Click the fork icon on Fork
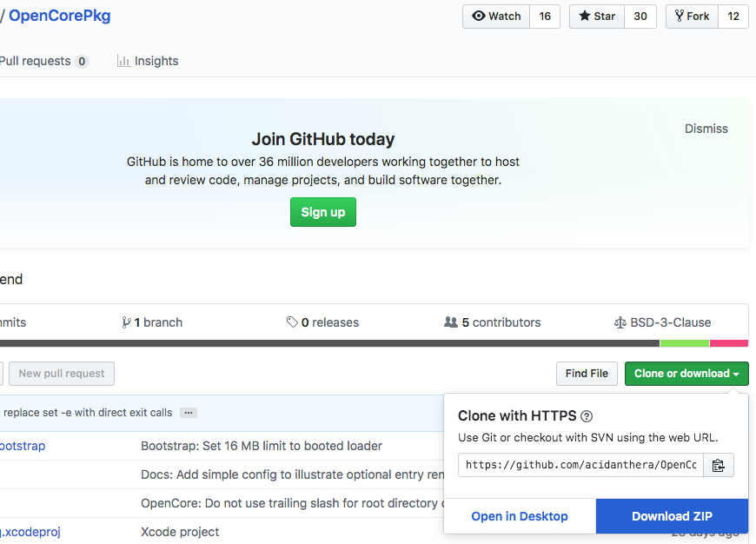The width and height of the screenshot is (756, 544). pyautogui.click(x=680, y=16)
